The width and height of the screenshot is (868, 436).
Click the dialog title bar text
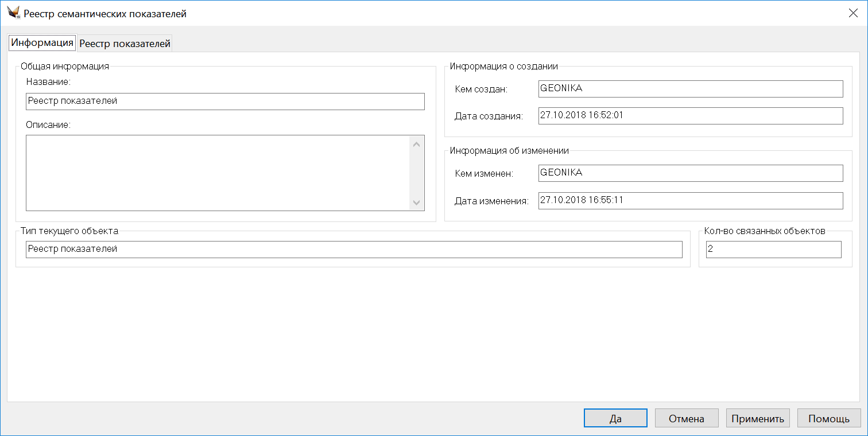point(105,14)
